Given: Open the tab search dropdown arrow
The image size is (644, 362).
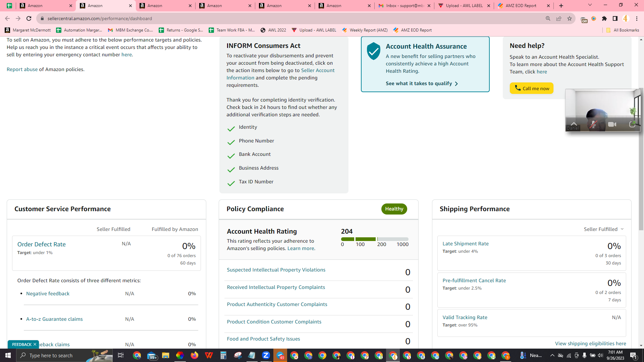Looking at the screenshot, I should [590, 5].
